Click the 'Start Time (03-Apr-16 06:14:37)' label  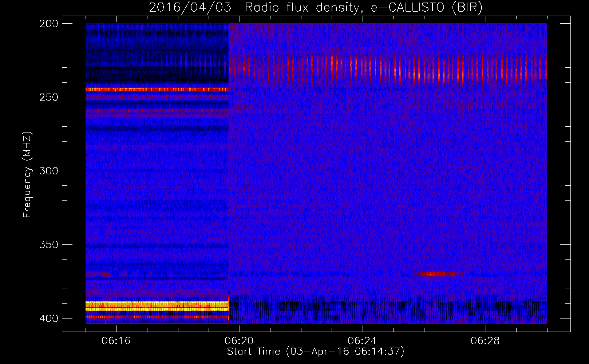click(x=316, y=352)
